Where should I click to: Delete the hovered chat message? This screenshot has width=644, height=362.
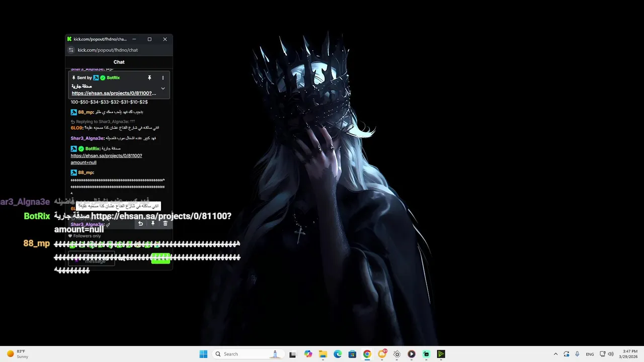tap(165, 224)
